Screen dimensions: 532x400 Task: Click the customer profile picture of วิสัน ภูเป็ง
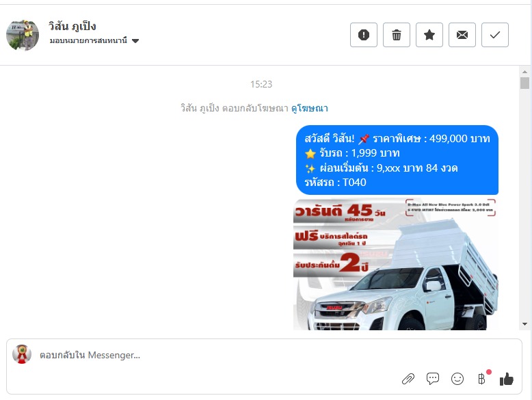[x=23, y=36]
